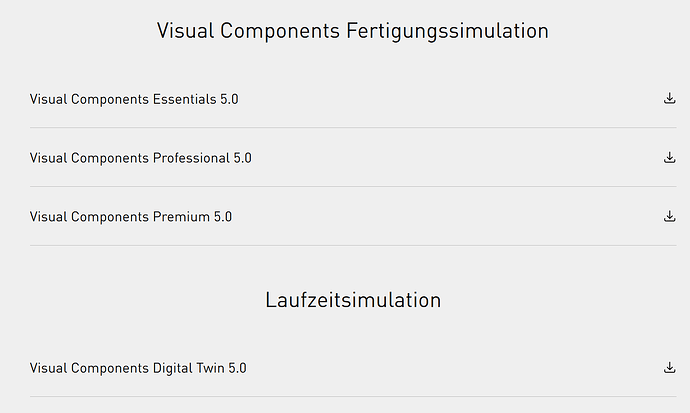Click the Laufzeitsimulation section heading
This screenshot has width=690, height=413.
point(353,300)
